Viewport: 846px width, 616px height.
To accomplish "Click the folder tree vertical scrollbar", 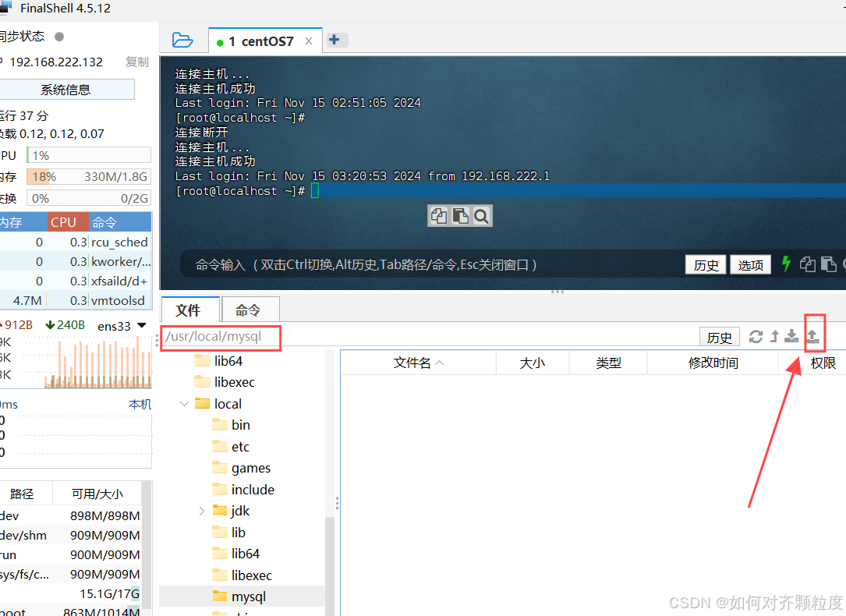I will (x=329, y=566).
